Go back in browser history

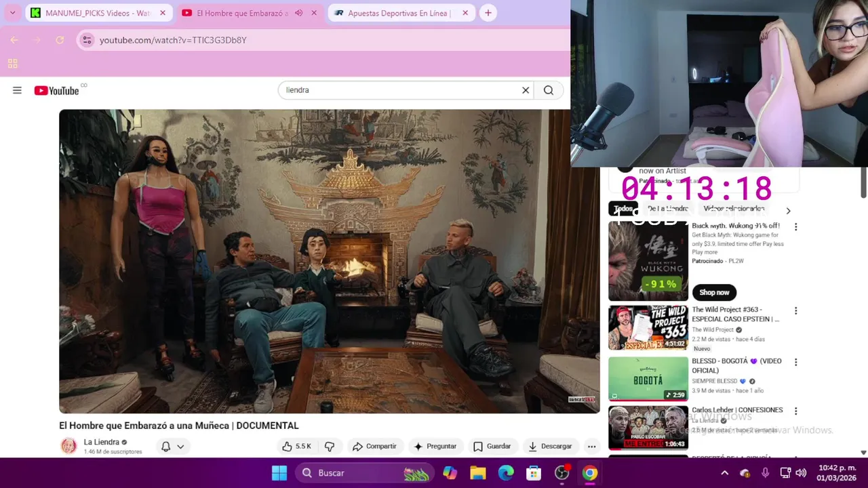pyautogui.click(x=14, y=40)
